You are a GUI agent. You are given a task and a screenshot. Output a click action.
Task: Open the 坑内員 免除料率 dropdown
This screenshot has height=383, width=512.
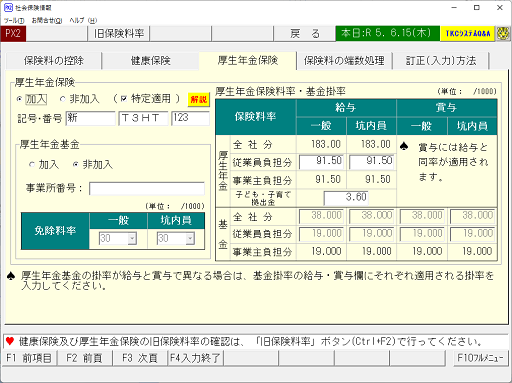[190, 238]
